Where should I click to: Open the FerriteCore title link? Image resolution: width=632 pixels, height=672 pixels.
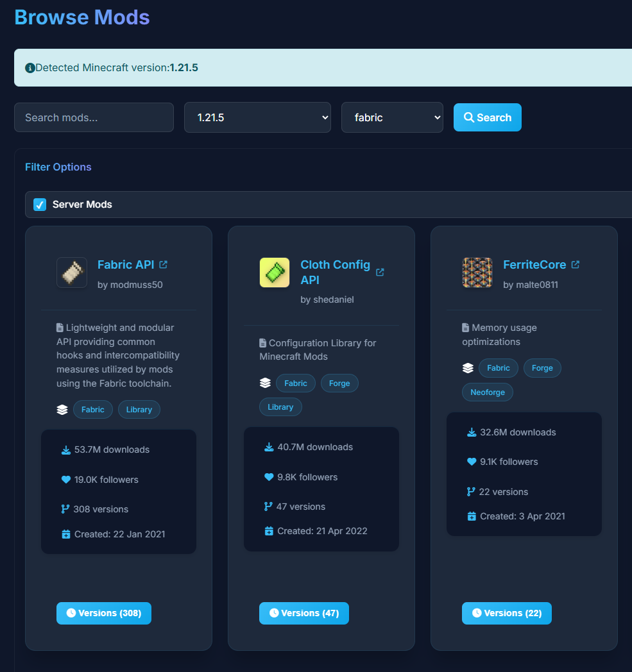tap(534, 265)
